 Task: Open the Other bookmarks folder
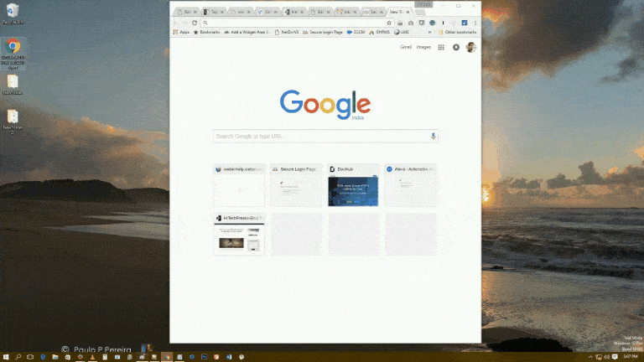click(458, 32)
